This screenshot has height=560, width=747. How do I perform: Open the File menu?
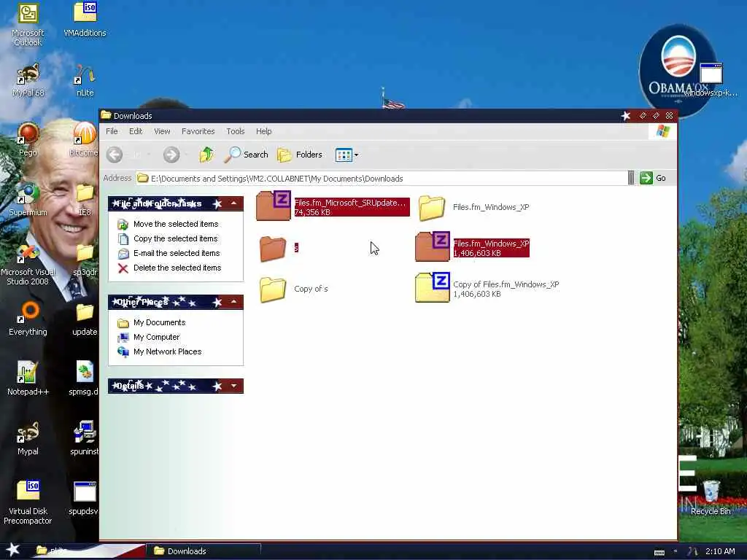coord(112,131)
